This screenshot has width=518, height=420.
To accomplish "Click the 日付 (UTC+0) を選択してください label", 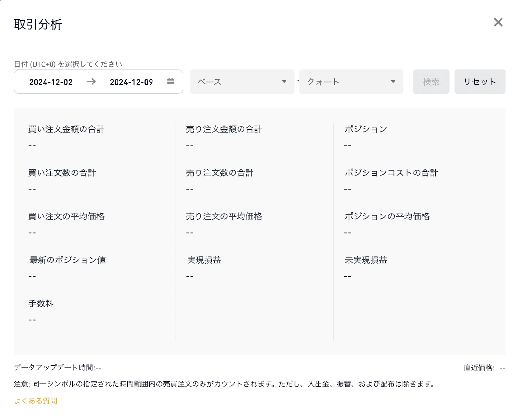I will pos(68,64).
